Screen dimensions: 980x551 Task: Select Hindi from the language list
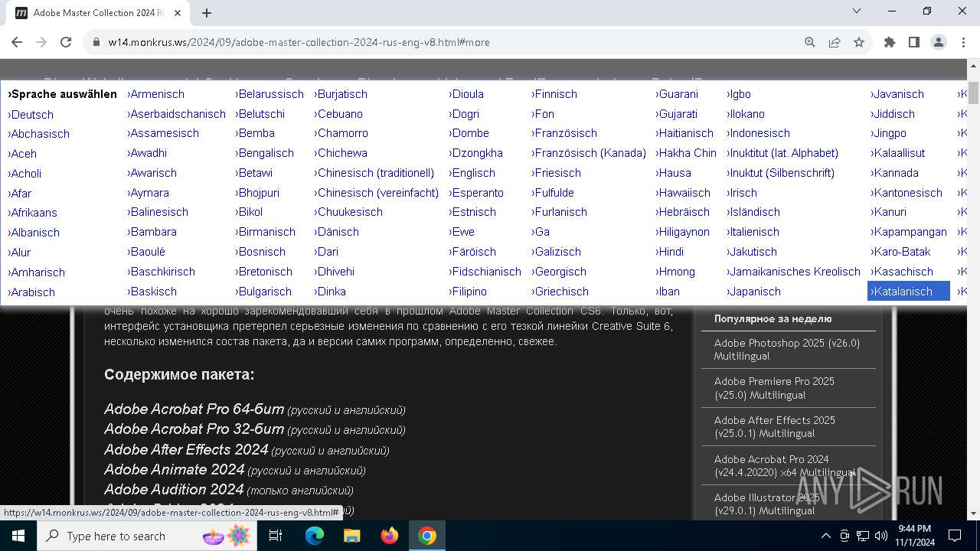[x=669, y=252]
